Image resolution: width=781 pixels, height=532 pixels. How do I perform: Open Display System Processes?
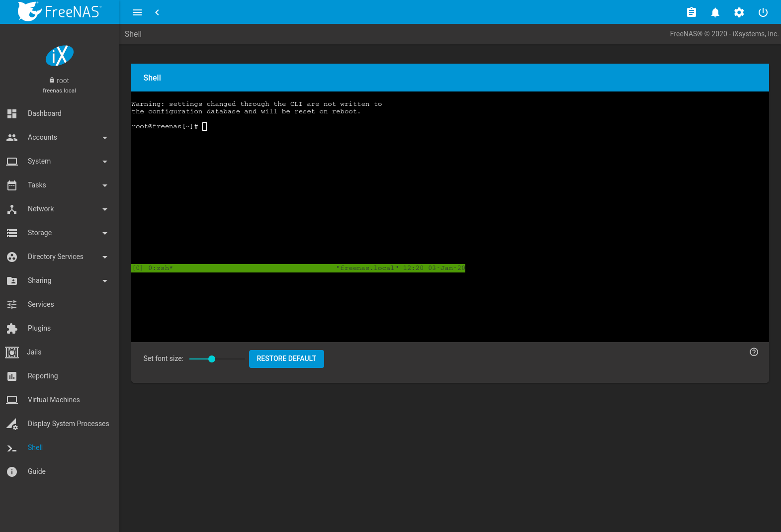(68, 424)
